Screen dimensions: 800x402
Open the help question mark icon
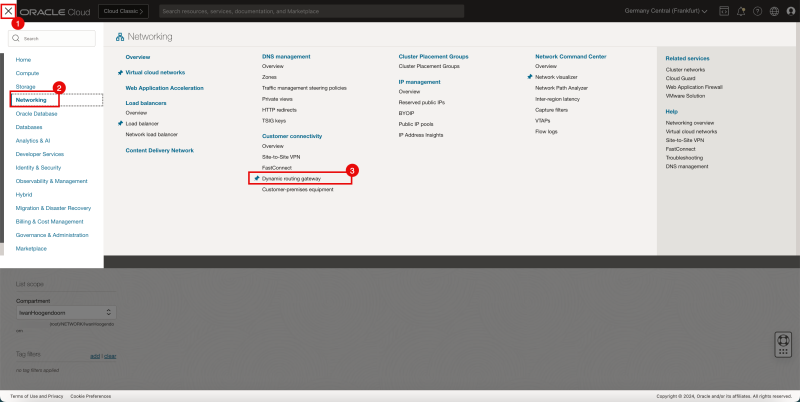757,10
